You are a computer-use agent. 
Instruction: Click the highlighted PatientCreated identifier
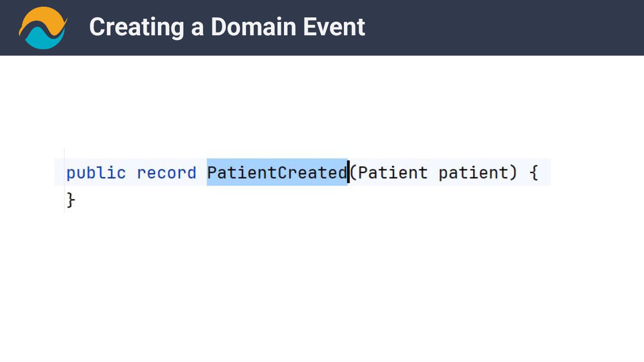(277, 173)
